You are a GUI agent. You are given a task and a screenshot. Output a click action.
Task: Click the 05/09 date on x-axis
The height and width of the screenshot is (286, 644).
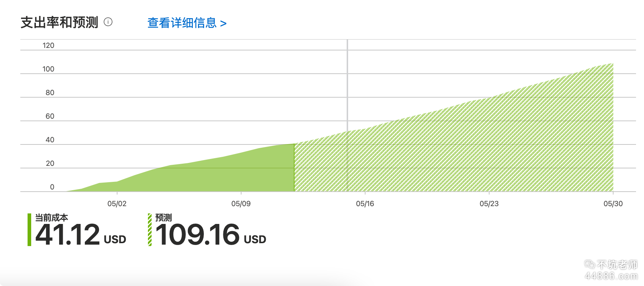[x=241, y=204]
